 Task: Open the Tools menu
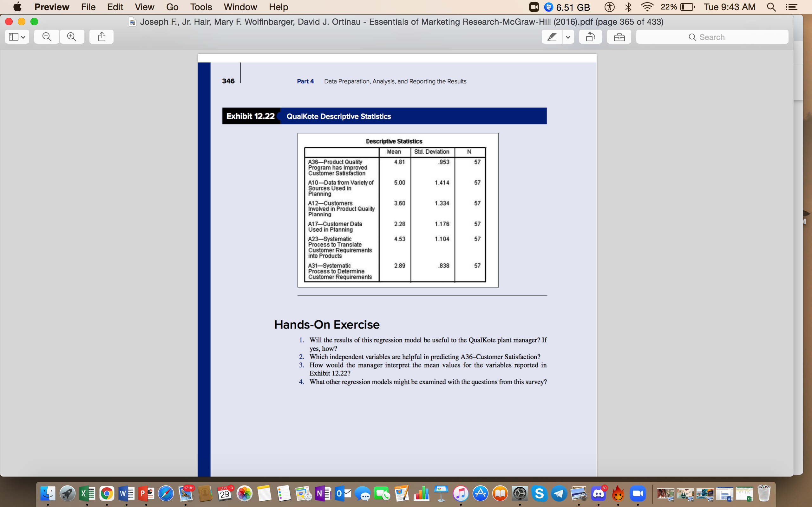(x=201, y=7)
